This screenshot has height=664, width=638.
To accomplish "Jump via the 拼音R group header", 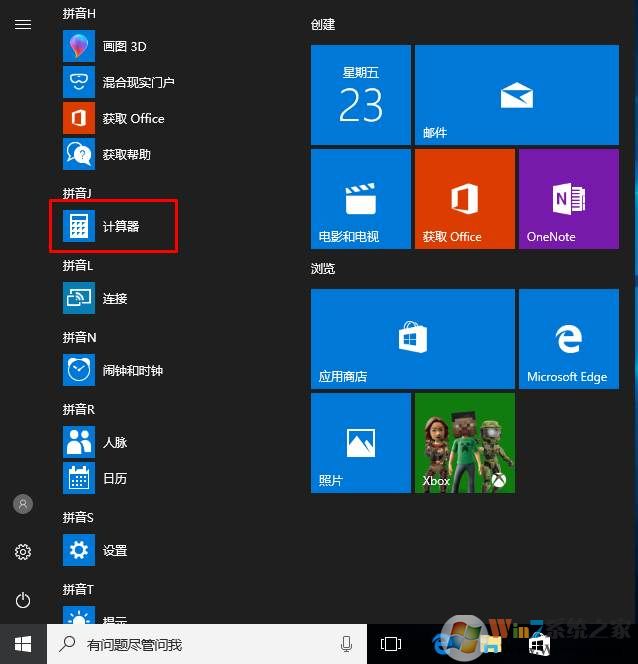I will point(79,409).
